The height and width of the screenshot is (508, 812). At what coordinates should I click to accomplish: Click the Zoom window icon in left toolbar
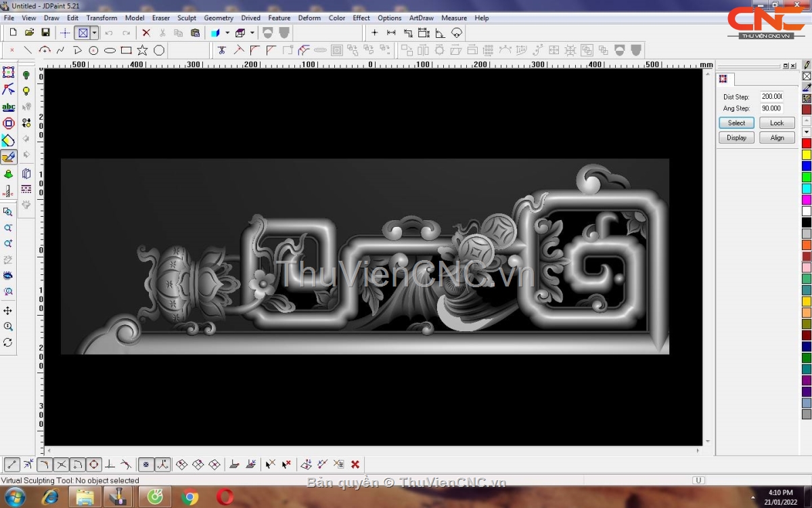[8, 212]
